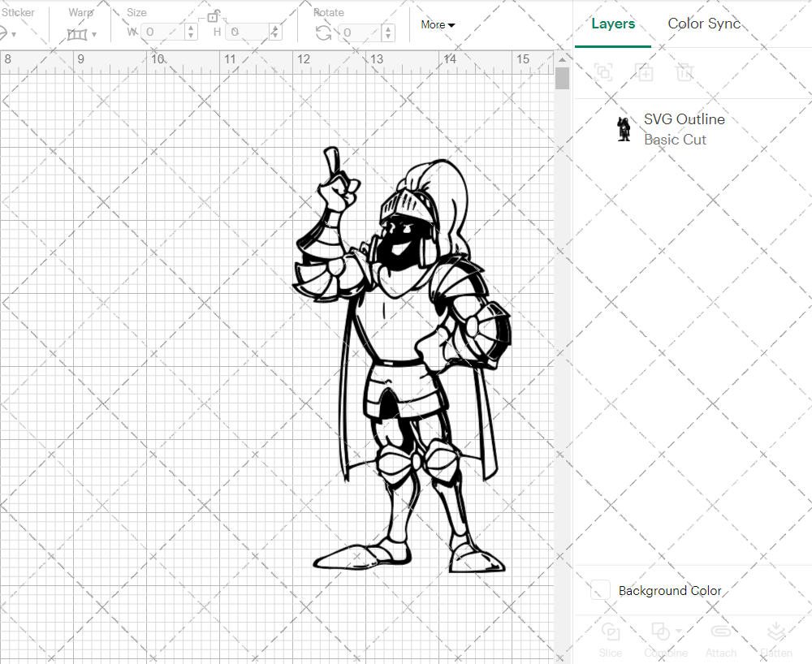Switch to the Color Sync tab
The width and height of the screenshot is (812, 664).
click(x=704, y=24)
